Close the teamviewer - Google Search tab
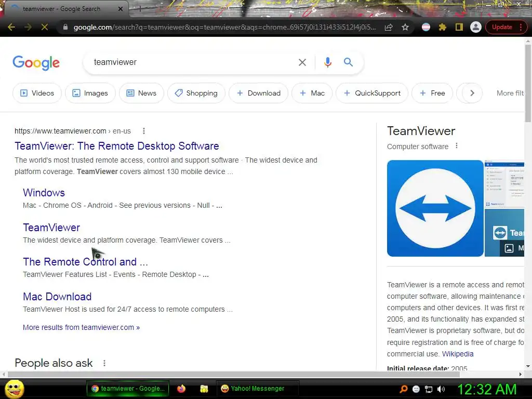Screen dimensions: 532x399 point(120,9)
